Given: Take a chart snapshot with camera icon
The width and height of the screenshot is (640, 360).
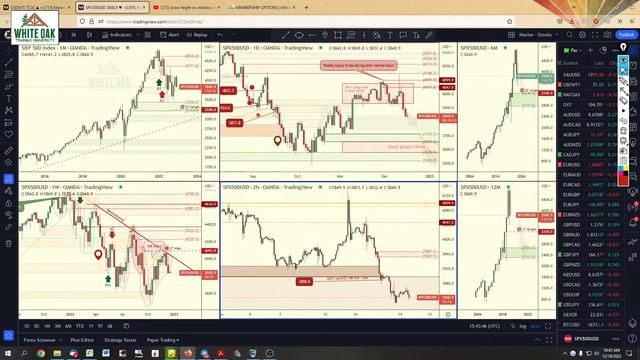Looking at the screenshot, I should 607,35.
